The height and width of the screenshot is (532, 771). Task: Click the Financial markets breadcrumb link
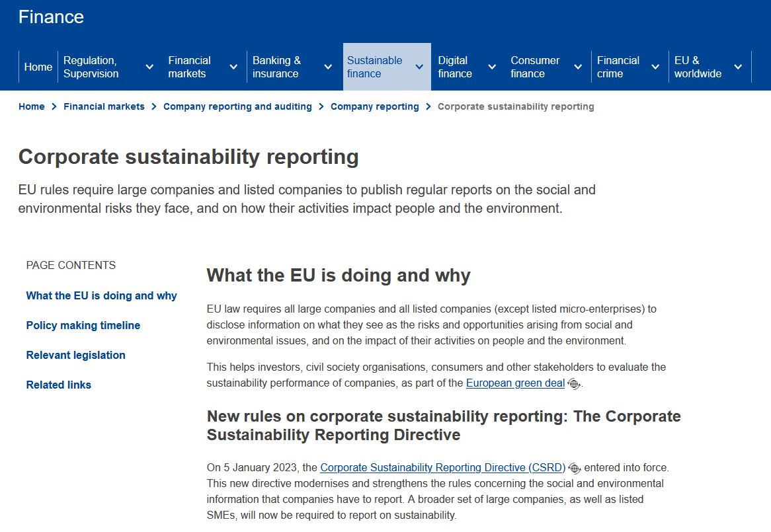104,106
